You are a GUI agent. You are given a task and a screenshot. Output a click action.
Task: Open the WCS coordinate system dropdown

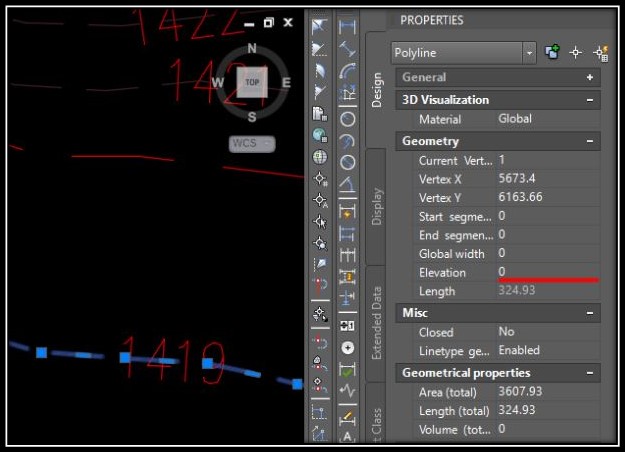pos(252,143)
